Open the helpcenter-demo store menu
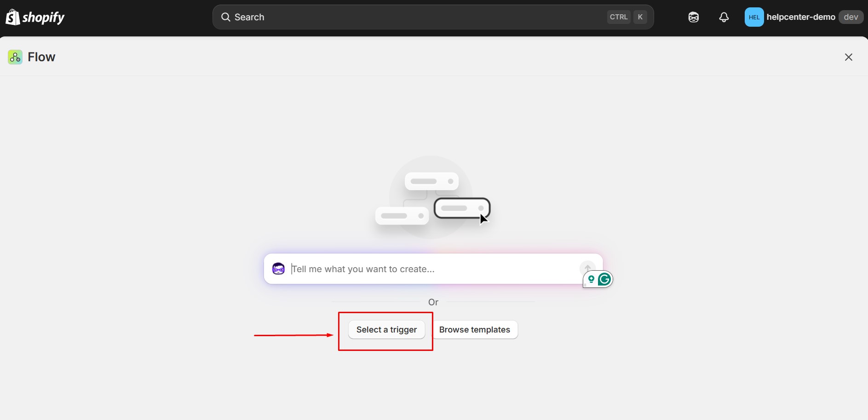The width and height of the screenshot is (868, 420). click(800, 17)
